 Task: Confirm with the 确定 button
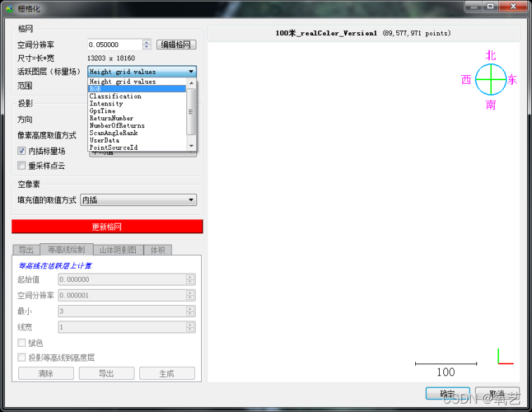(448, 394)
